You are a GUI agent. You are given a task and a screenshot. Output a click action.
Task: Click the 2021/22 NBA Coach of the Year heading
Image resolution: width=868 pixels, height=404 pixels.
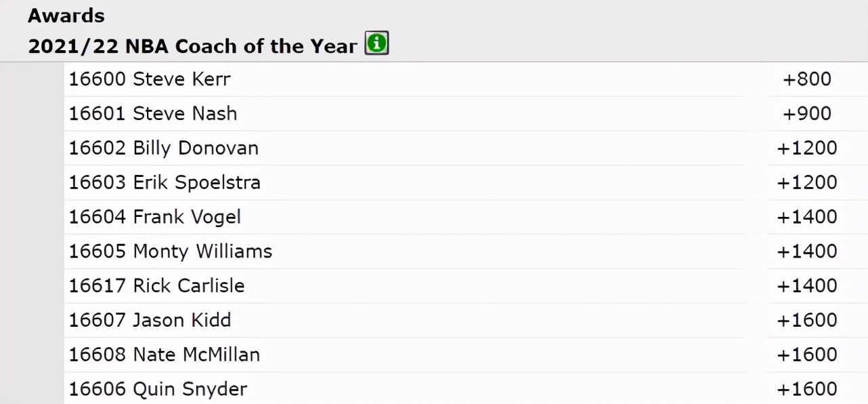coord(192,46)
